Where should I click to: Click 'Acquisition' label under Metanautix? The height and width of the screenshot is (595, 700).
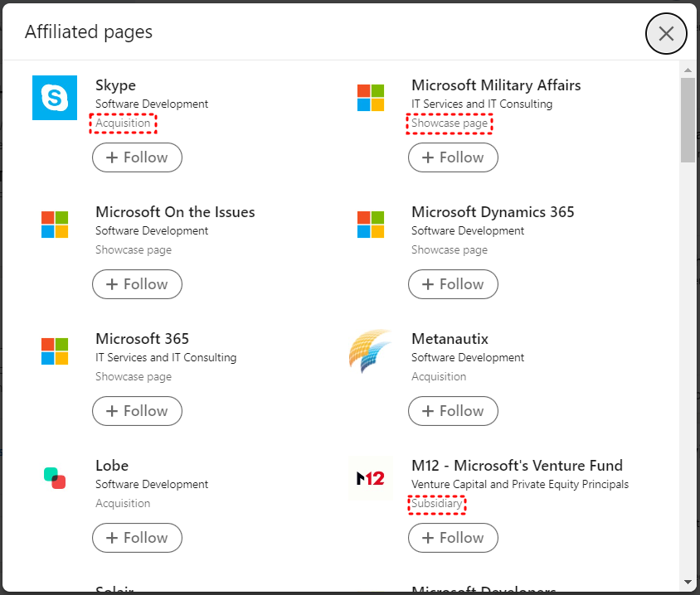click(439, 377)
